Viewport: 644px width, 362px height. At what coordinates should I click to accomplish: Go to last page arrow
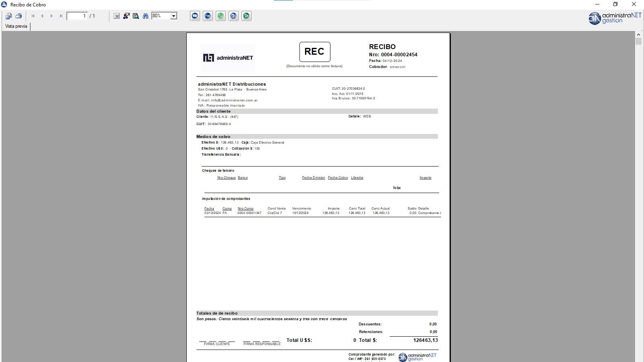click(x=61, y=16)
